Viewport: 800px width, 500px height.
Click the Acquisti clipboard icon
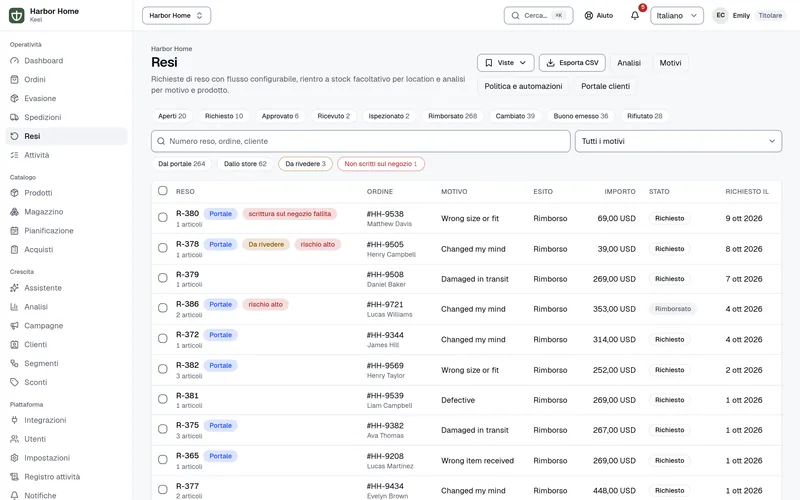point(14,249)
